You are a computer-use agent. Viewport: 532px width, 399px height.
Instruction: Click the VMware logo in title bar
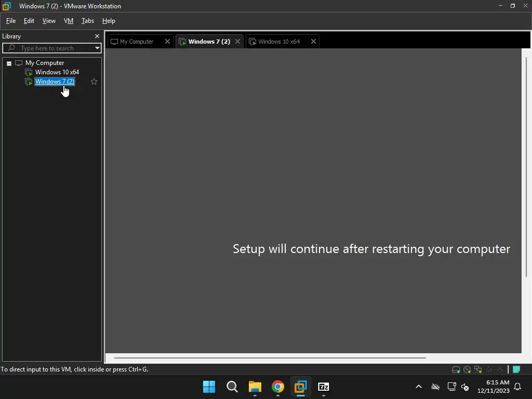[x=6, y=6]
